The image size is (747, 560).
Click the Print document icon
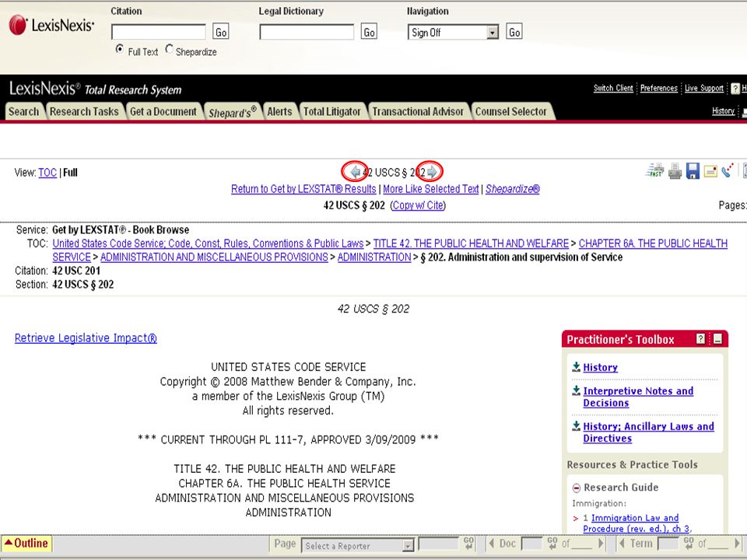pos(675,170)
